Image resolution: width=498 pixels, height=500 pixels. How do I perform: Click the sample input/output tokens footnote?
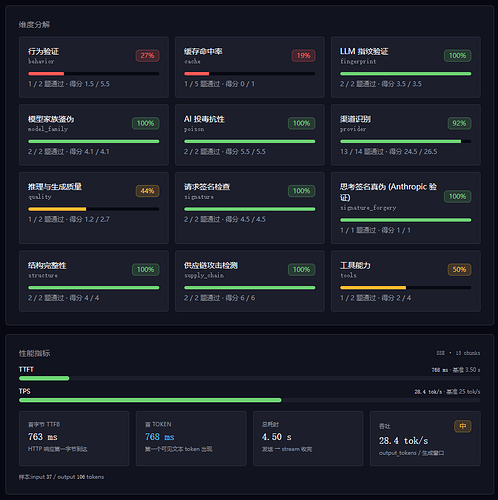[61, 477]
